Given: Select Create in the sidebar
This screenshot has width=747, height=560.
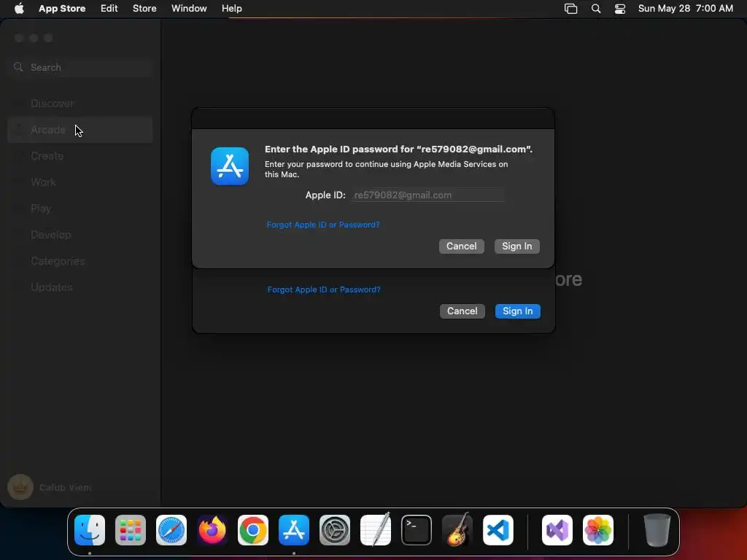Looking at the screenshot, I should 80,156.
